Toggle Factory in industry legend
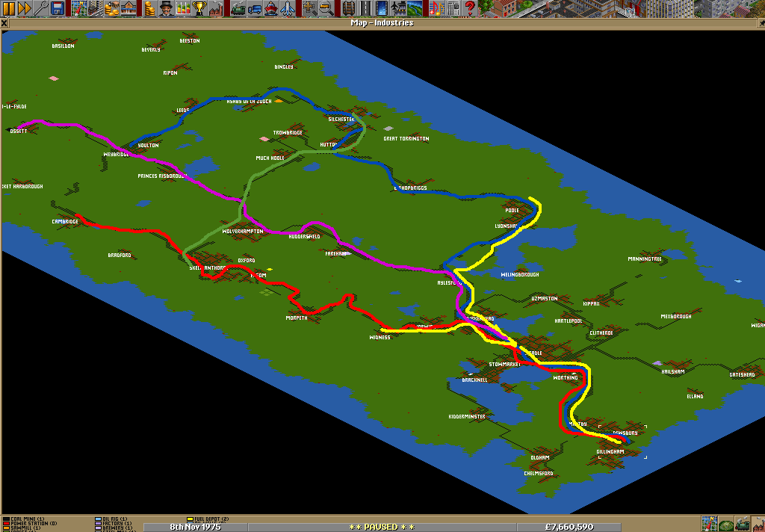Image resolution: width=765 pixels, height=532 pixels. [114, 523]
